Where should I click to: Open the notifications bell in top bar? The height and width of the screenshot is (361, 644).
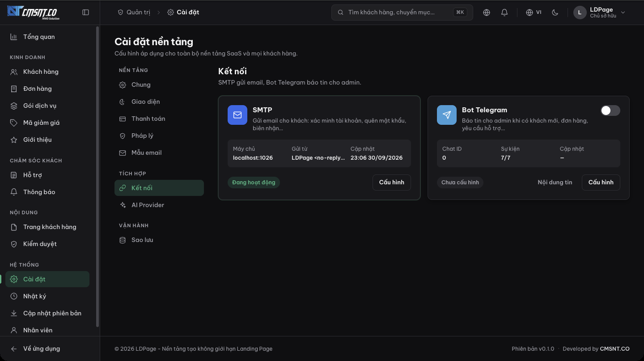click(x=504, y=13)
